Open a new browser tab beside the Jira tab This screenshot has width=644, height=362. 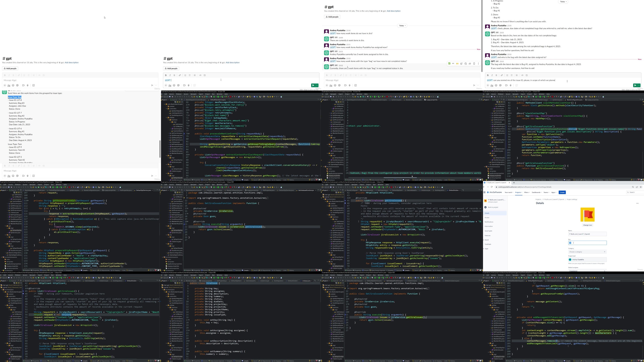click(x=514, y=183)
